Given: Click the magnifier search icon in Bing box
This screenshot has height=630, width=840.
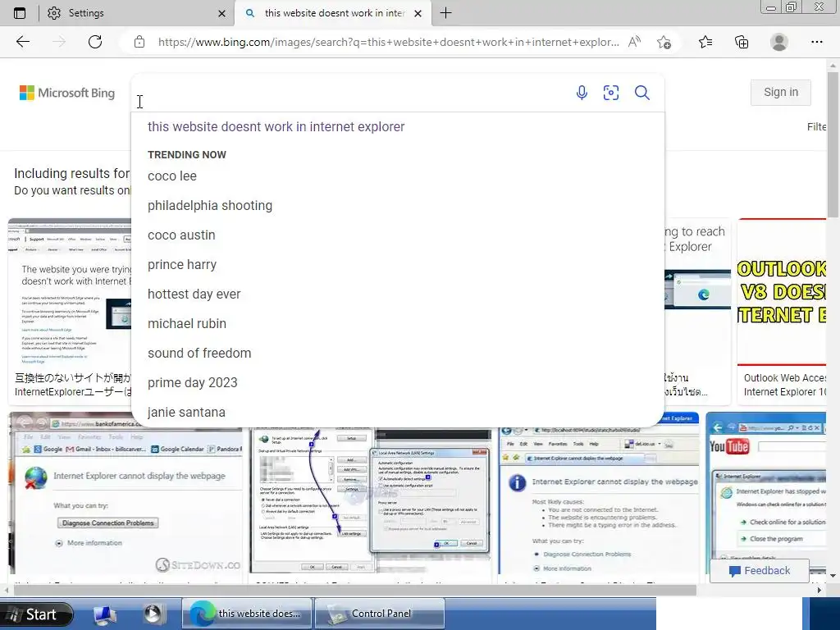Looking at the screenshot, I should tap(641, 93).
